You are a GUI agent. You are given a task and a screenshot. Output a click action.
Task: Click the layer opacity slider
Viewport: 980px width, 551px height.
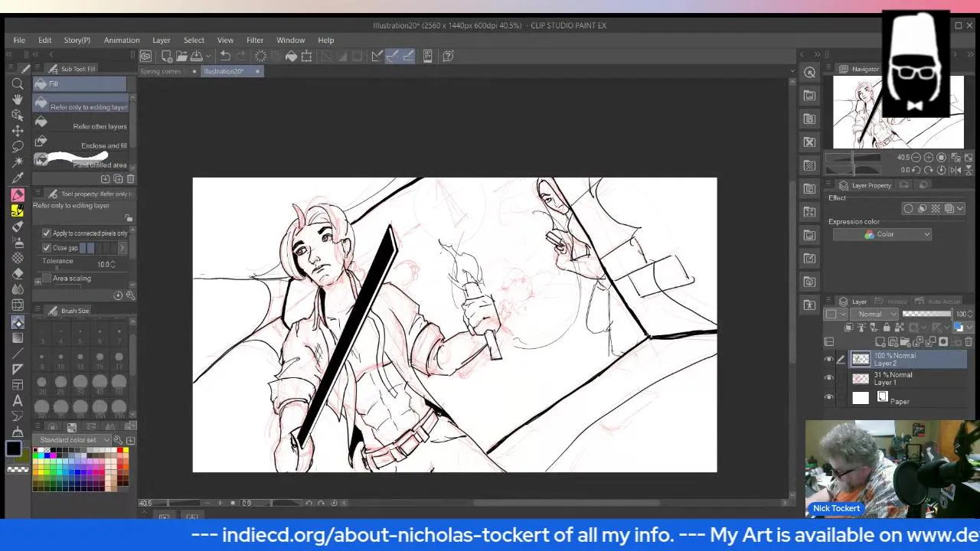click(926, 314)
